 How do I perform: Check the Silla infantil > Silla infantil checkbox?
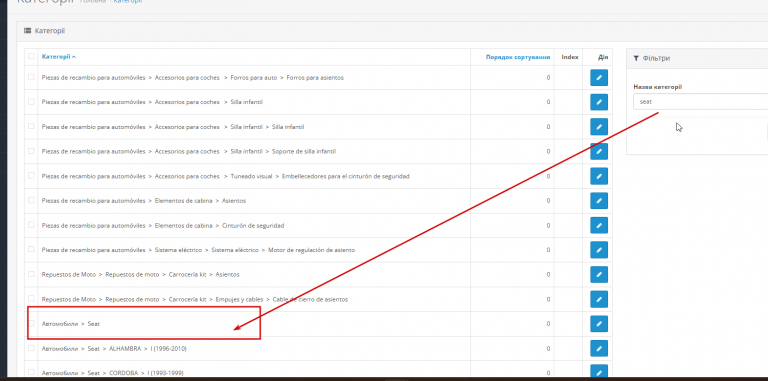point(31,126)
